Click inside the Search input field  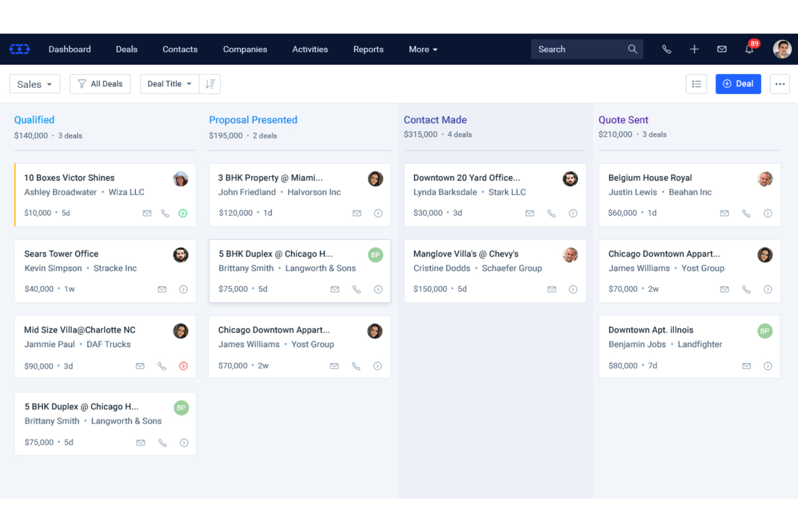572,49
